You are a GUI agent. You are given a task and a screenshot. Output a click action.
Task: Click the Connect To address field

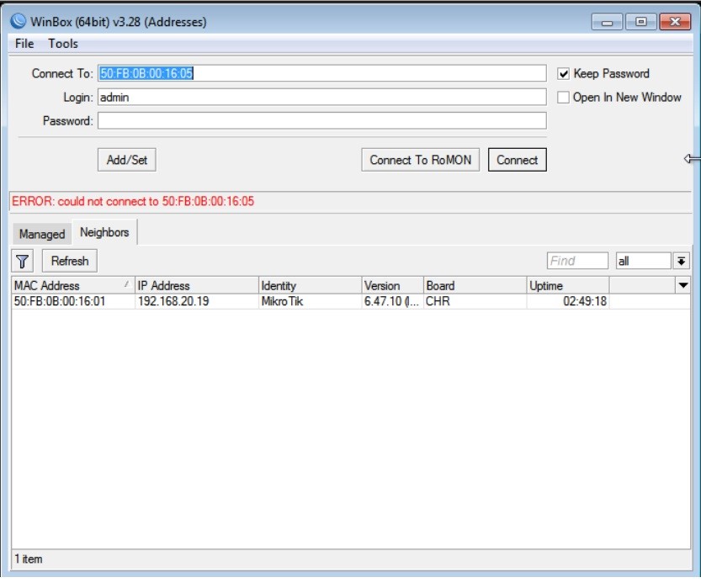click(x=321, y=73)
